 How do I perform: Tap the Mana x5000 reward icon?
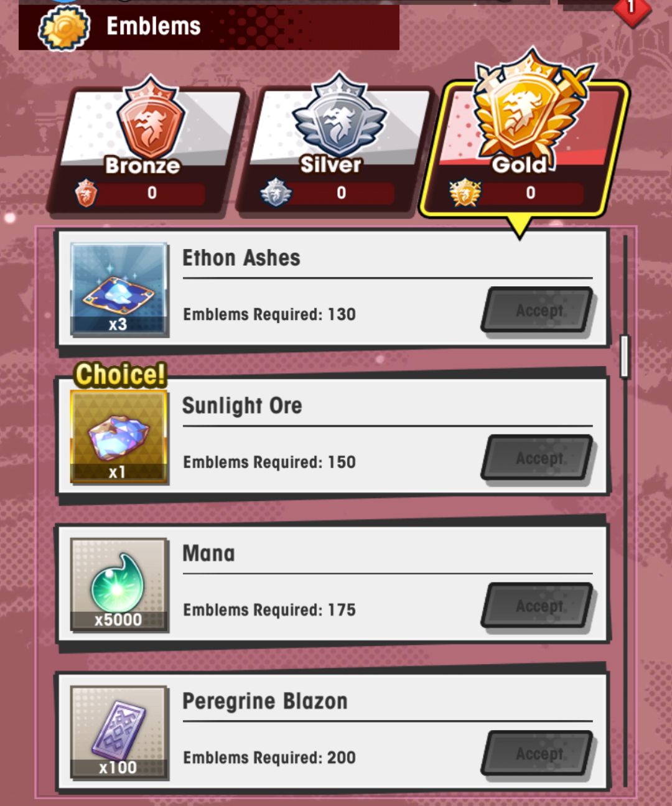coord(118,585)
